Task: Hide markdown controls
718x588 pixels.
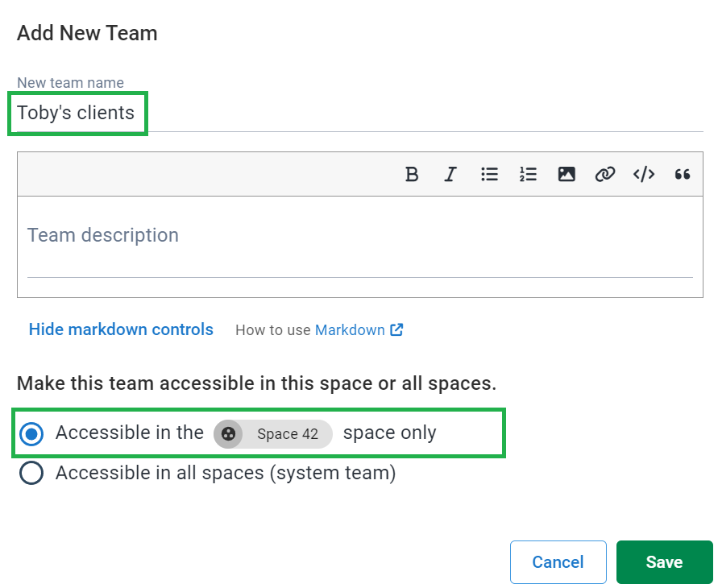Action: pos(121,329)
